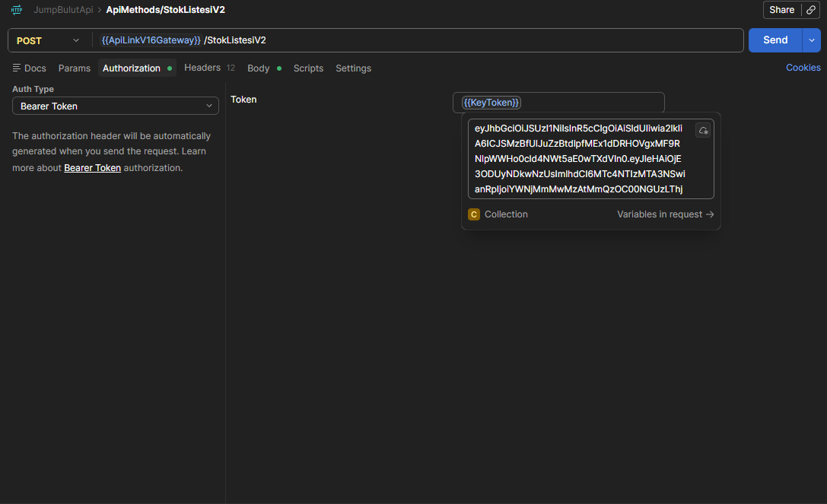Viewport: 827px width, 504px height.
Task: Open the Docs tab
Action: 30,68
